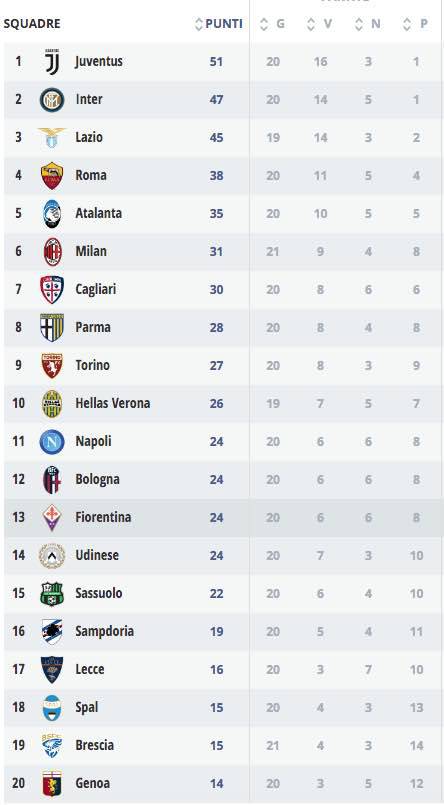Select the Lazio eagle crest
This screenshot has height=805, width=444.
click(x=52, y=138)
